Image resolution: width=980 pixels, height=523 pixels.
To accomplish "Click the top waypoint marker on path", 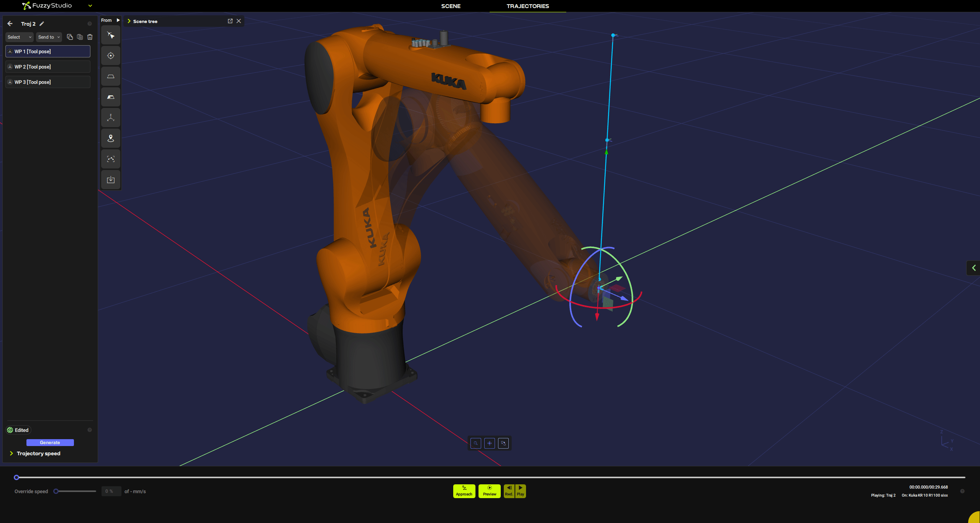I will pyautogui.click(x=613, y=35).
